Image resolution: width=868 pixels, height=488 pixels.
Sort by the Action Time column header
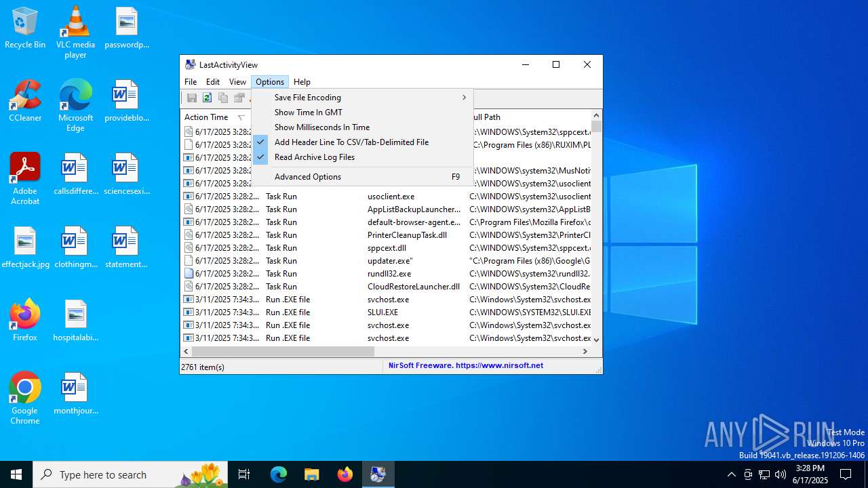[215, 117]
